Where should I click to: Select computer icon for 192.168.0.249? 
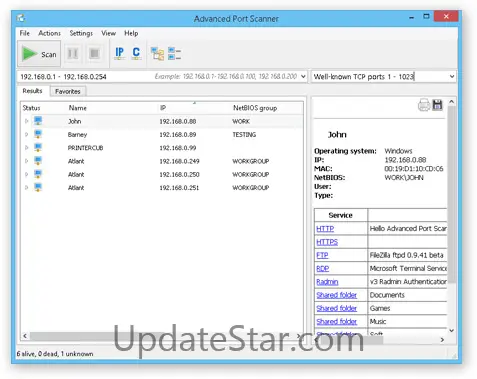coord(38,161)
